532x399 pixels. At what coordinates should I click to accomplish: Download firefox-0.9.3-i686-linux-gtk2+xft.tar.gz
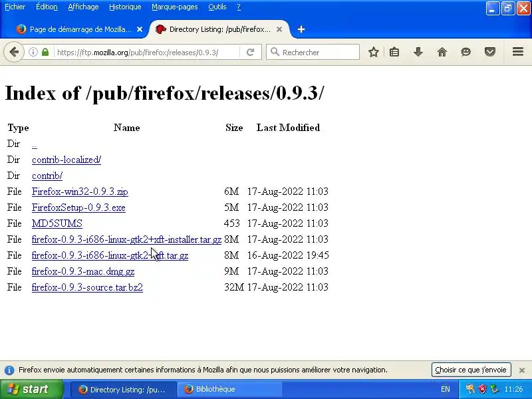click(110, 255)
